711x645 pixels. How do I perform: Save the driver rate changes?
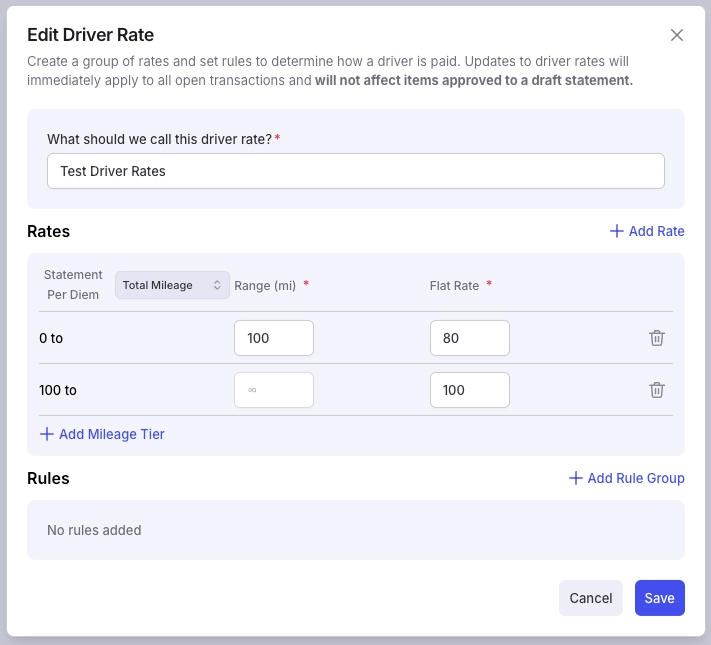(x=659, y=598)
